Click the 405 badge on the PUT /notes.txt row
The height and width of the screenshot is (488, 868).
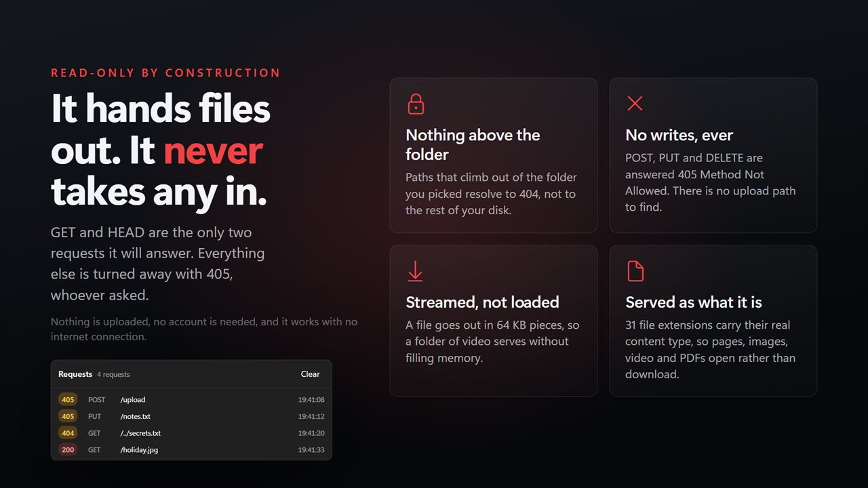tap(68, 416)
